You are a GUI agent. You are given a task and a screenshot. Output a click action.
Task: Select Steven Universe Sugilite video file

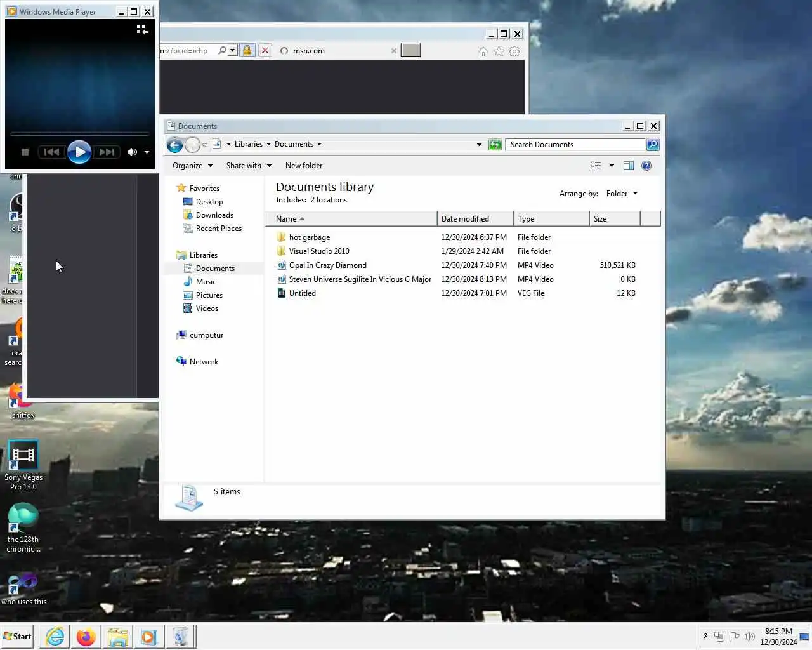point(360,279)
